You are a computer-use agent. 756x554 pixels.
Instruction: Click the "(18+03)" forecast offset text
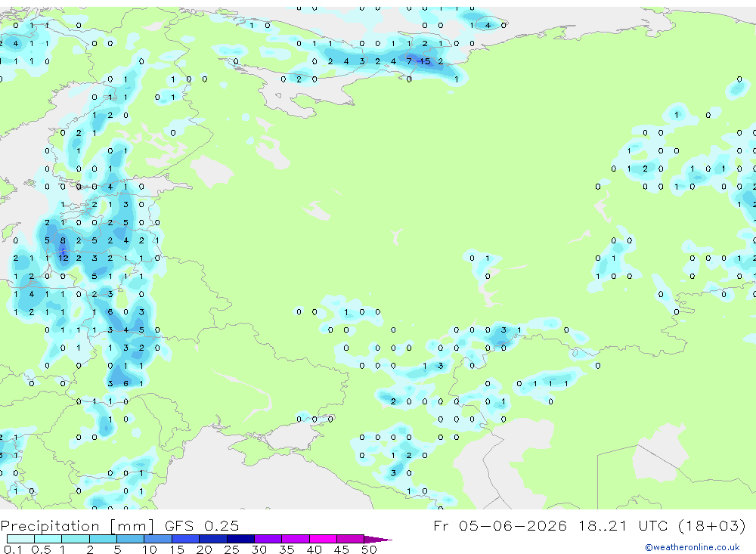click(711, 525)
